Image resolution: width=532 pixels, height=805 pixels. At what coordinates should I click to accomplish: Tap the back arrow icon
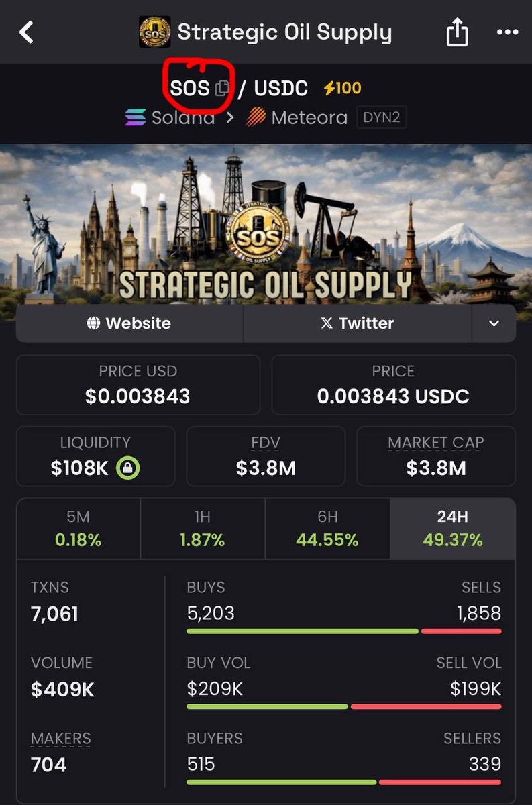point(26,32)
